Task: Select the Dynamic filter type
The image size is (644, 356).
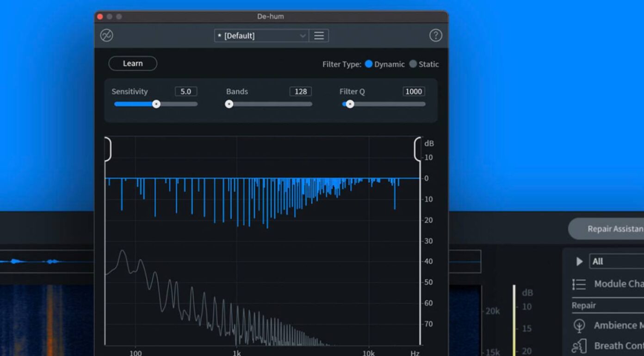Action: pyautogui.click(x=368, y=64)
